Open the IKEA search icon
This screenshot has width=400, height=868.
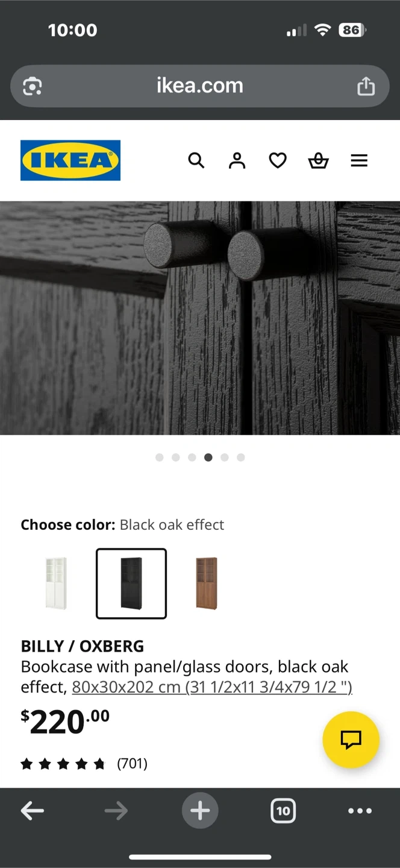(x=196, y=160)
